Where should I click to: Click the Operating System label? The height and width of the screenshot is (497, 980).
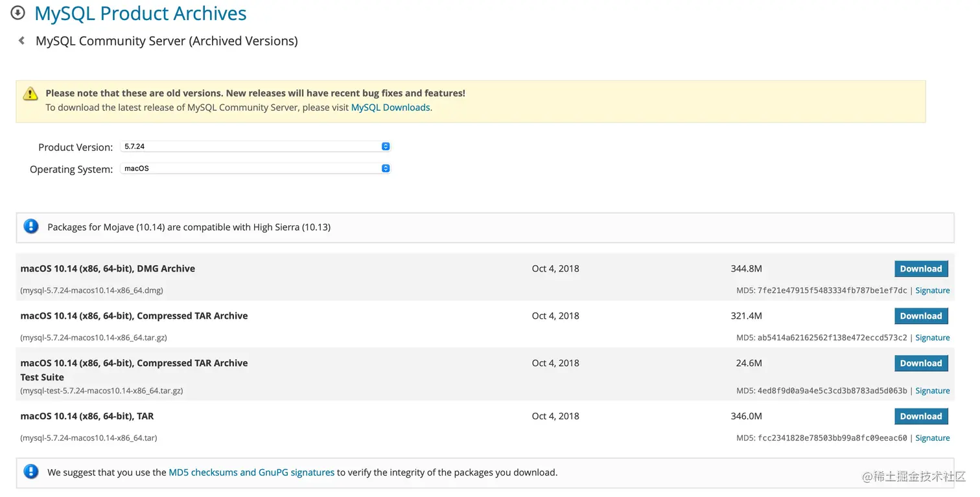pyautogui.click(x=71, y=169)
